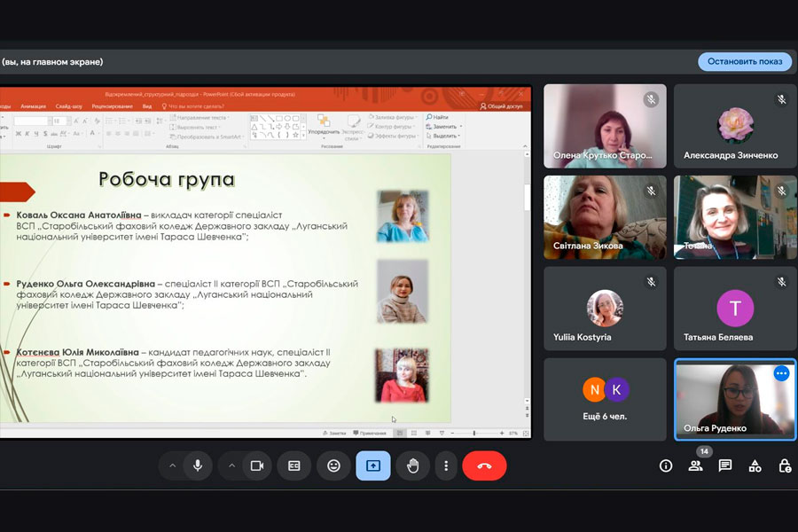The height and width of the screenshot is (532, 798).
Task: Open the three-dot more options menu
Action: pos(446,465)
